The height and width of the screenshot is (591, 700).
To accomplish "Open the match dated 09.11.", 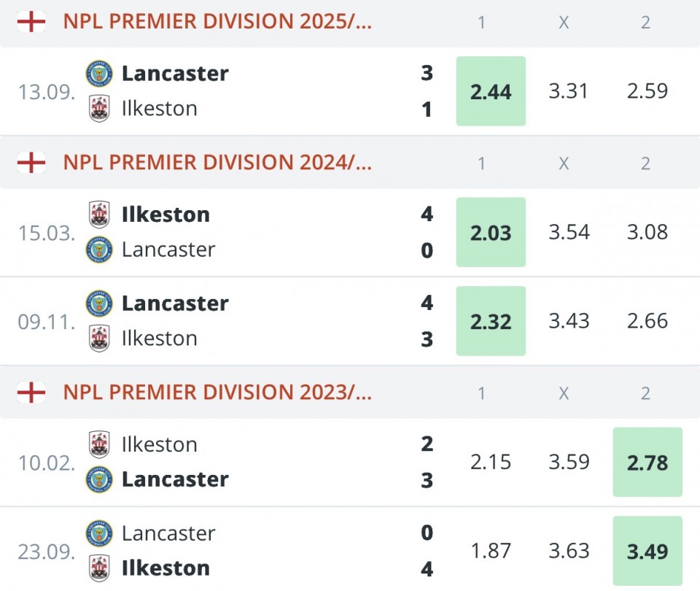I will point(47,322).
